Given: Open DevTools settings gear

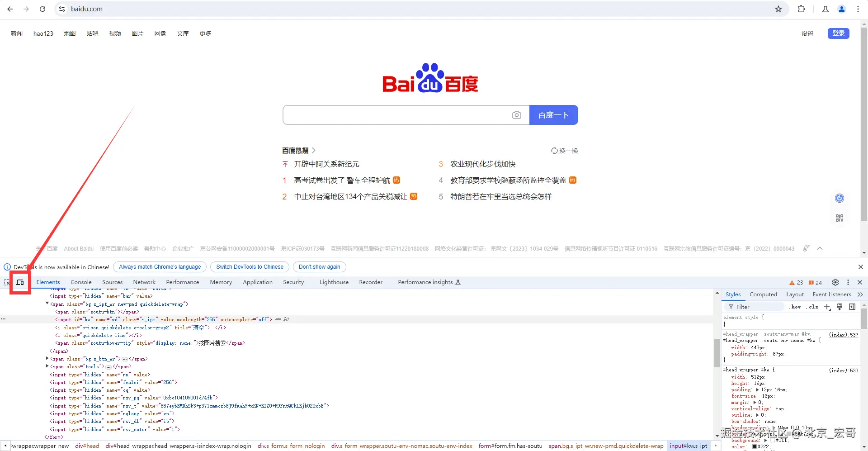Looking at the screenshot, I should point(835,282).
